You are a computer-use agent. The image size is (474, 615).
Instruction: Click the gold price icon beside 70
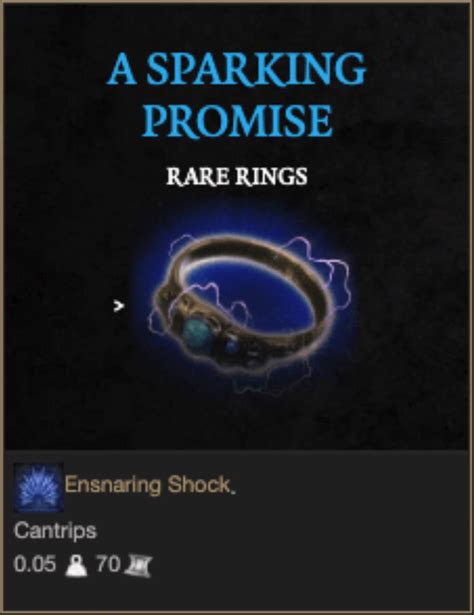coord(138,566)
